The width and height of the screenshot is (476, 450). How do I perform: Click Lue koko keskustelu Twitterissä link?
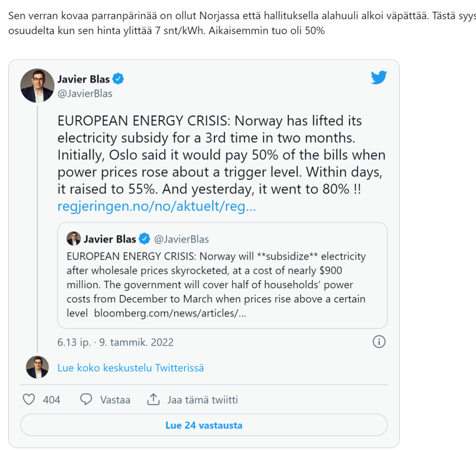click(x=130, y=368)
